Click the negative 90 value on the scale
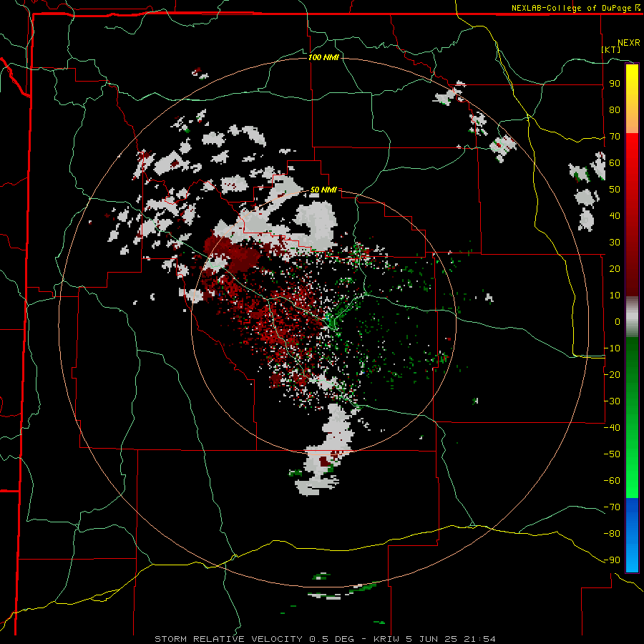Viewport: 644px width, 644px height. [x=612, y=560]
